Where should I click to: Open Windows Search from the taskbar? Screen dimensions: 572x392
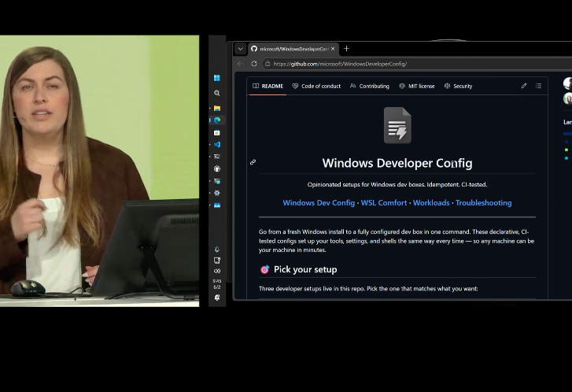click(216, 94)
